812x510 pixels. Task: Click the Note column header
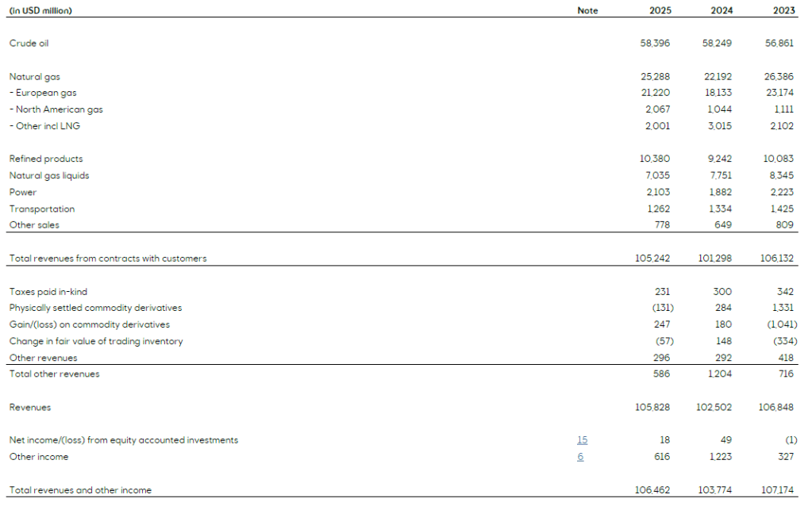[x=587, y=10]
